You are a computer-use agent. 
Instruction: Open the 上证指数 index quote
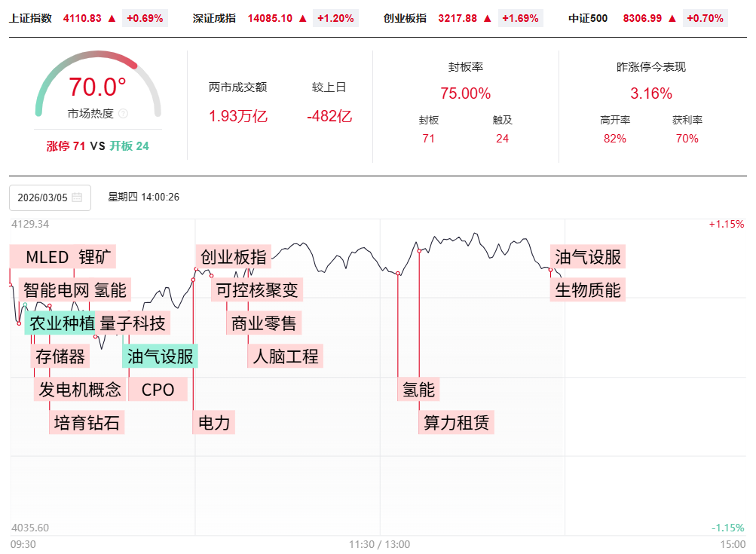point(30,18)
